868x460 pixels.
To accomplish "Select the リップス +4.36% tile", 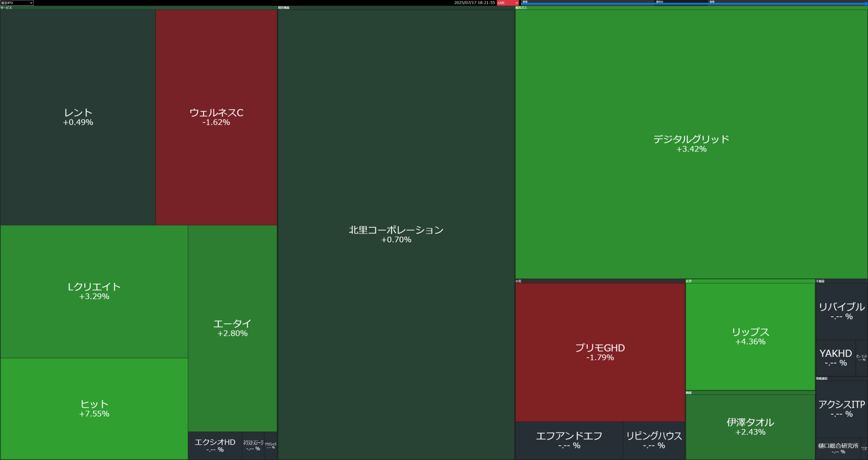I will coord(750,337).
